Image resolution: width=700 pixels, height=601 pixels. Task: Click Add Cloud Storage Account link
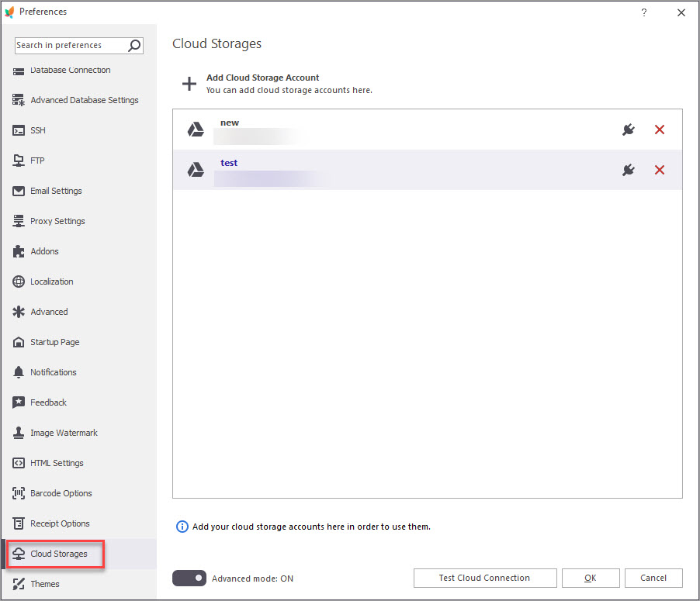point(262,78)
